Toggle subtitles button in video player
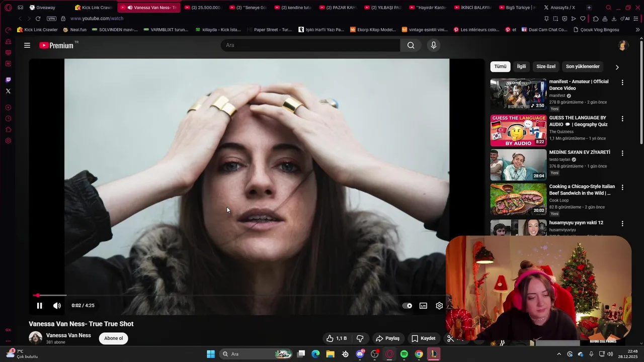Image resolution: width=644 pixels, height=362 pixels. [423, 306]
